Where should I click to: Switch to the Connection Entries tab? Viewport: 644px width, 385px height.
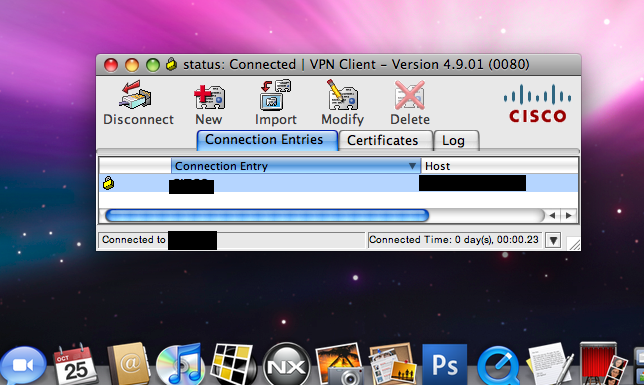click(x=267, y=140)
